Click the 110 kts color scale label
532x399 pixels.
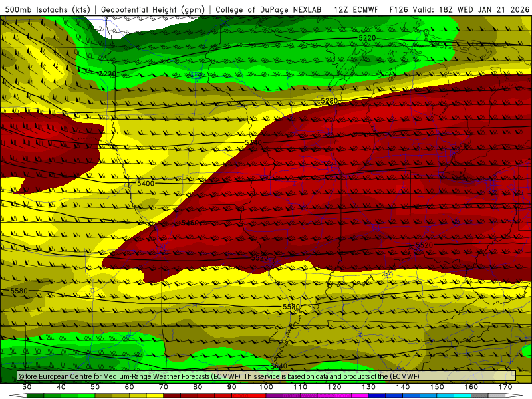point(301,387)
